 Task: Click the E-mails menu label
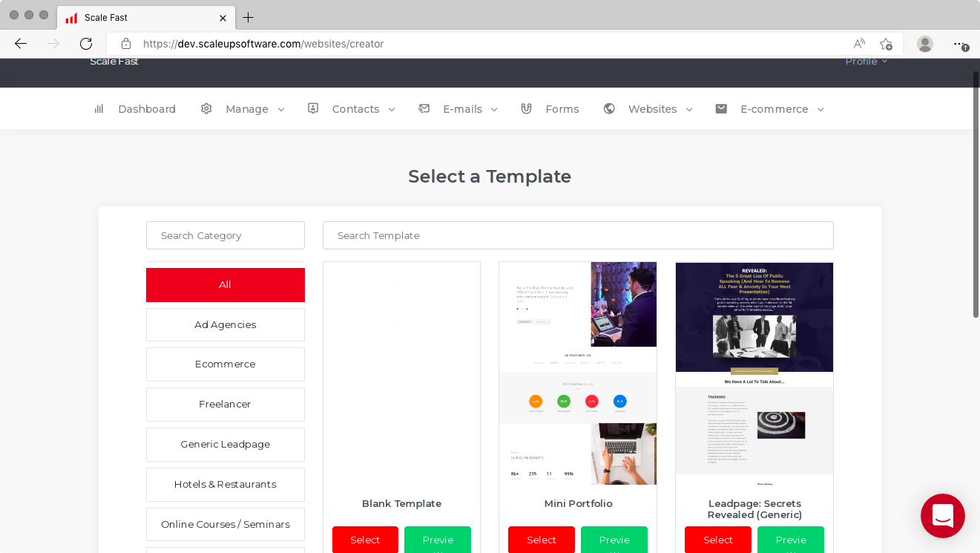click(x=462, y=109)
